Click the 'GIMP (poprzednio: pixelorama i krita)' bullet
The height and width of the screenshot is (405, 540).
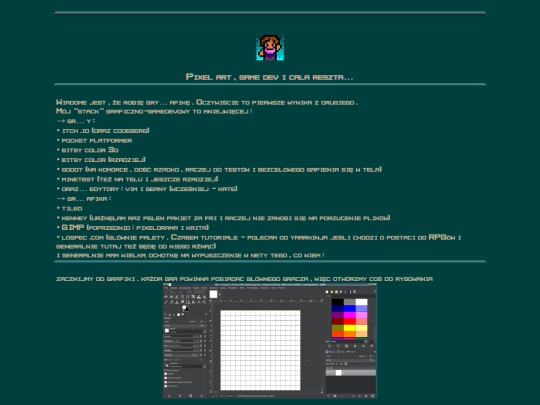[x=133, y=228]
